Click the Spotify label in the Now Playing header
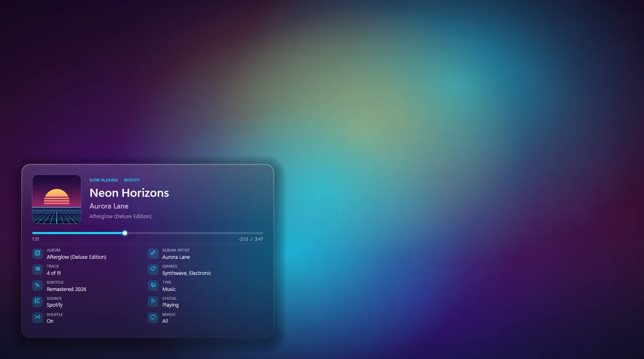The height and width of the screenshot is (359, 644). pyautogui.click(x=132, y=180)
